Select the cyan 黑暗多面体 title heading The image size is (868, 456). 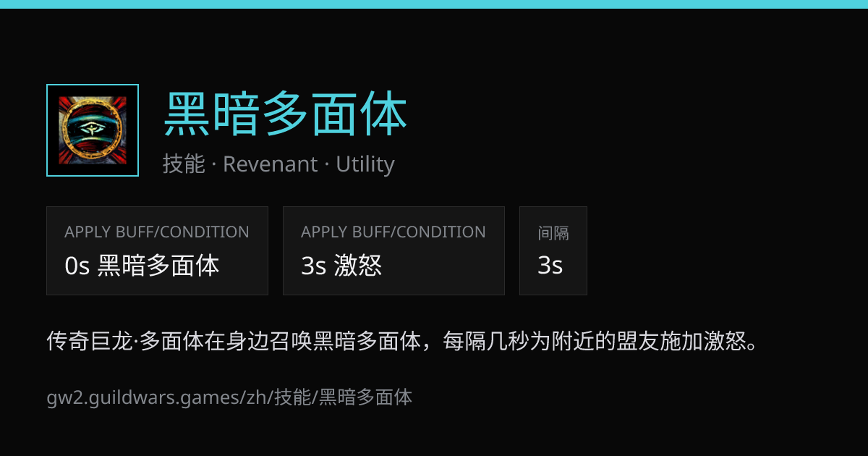[286, 115]
